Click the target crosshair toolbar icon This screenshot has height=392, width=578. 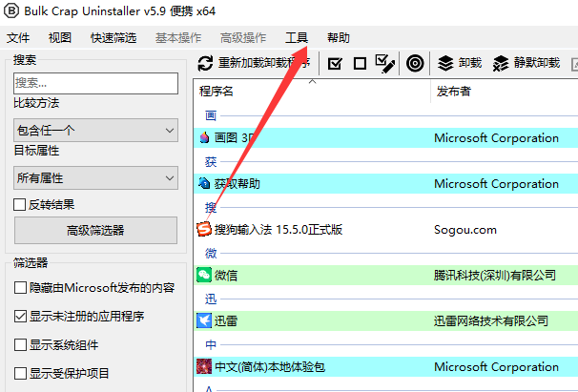click(415, 64)
